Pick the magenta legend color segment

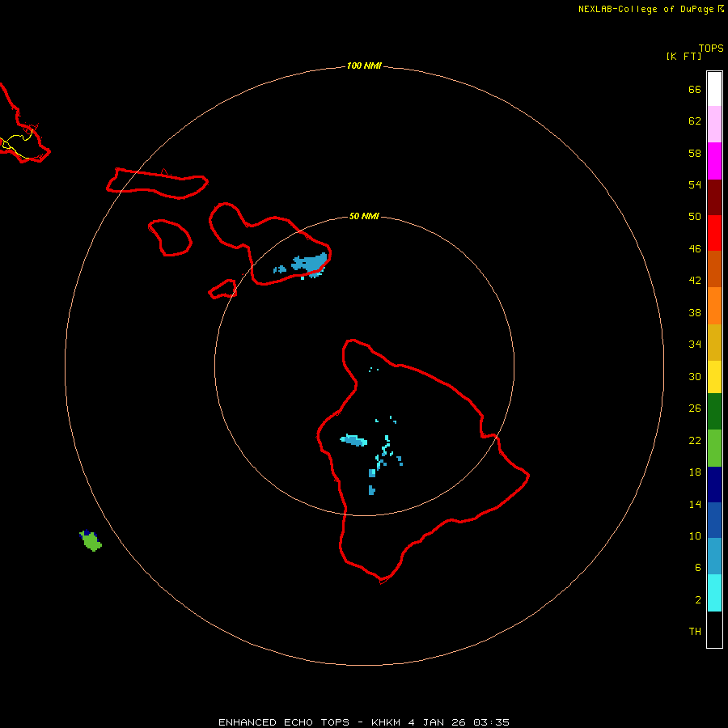point(714,161)
